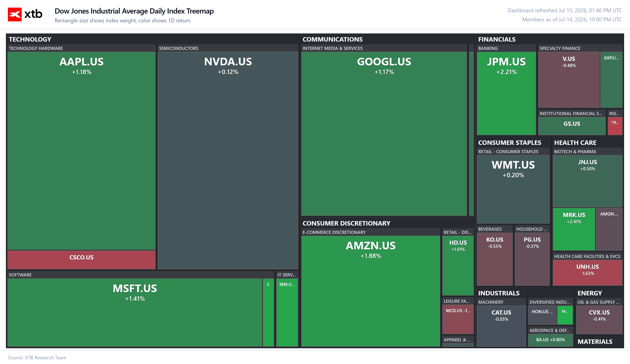Open the GOOGL.US tile

[384, 134]
